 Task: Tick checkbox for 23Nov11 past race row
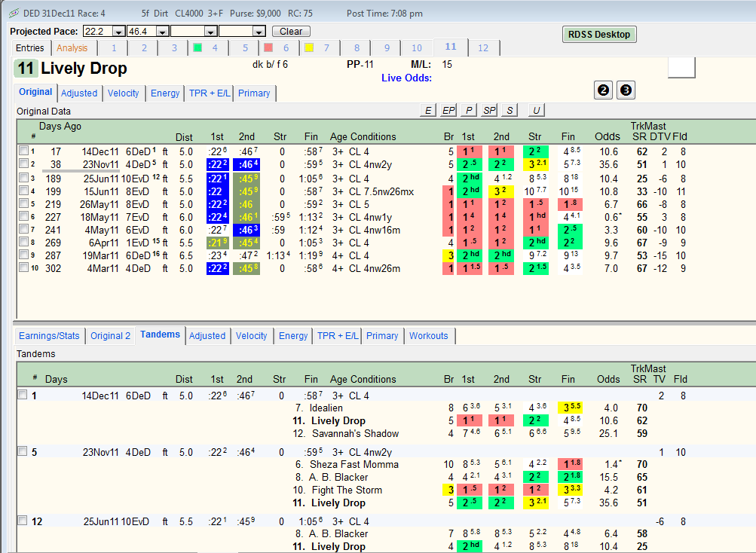pos(23,163)
